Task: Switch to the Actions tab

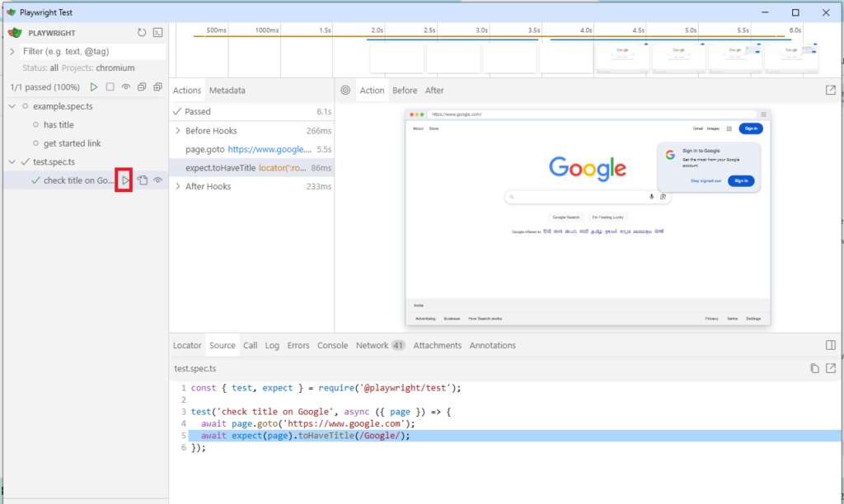Action: click(x=187, y=91)
